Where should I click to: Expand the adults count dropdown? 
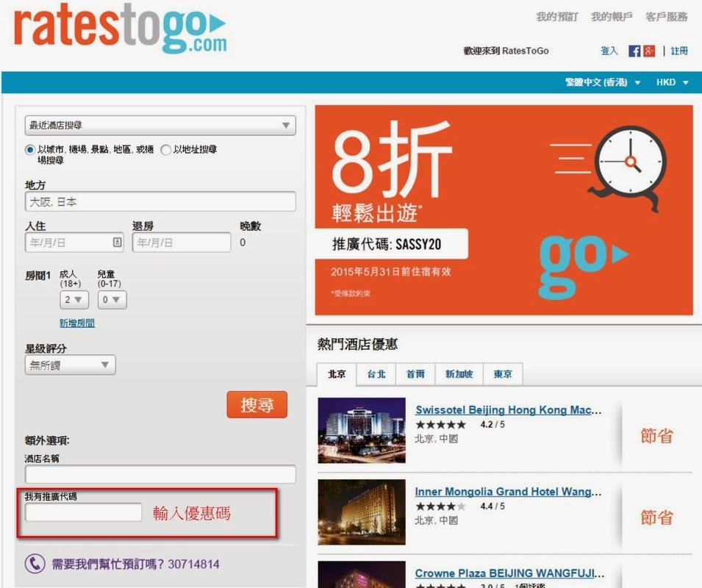[74, 300]
